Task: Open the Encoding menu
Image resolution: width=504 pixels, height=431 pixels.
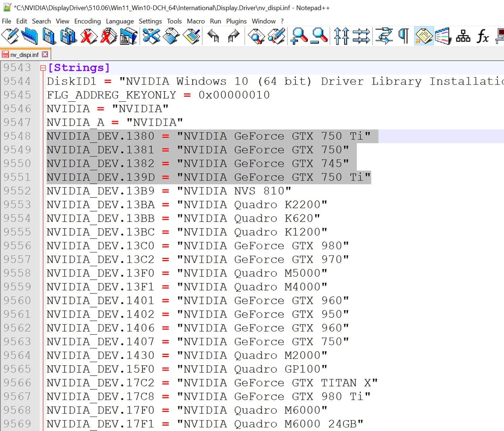Action: [x=87, y=21]
